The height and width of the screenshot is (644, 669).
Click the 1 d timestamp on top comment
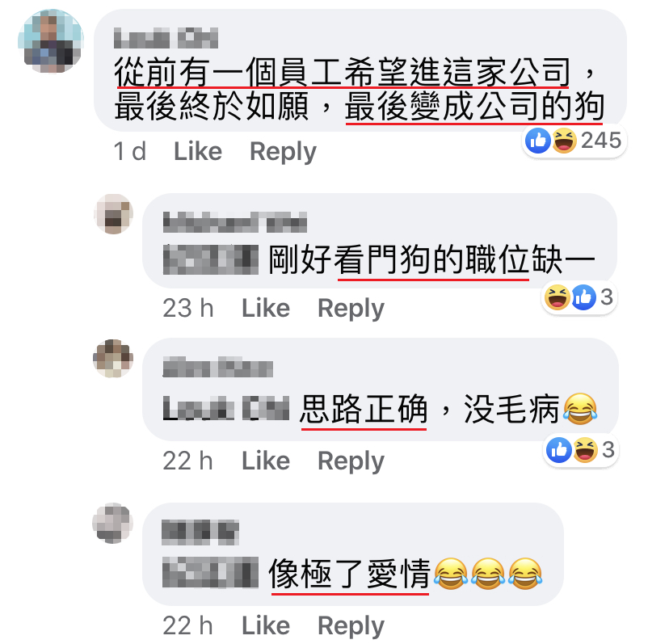[130, 151]
